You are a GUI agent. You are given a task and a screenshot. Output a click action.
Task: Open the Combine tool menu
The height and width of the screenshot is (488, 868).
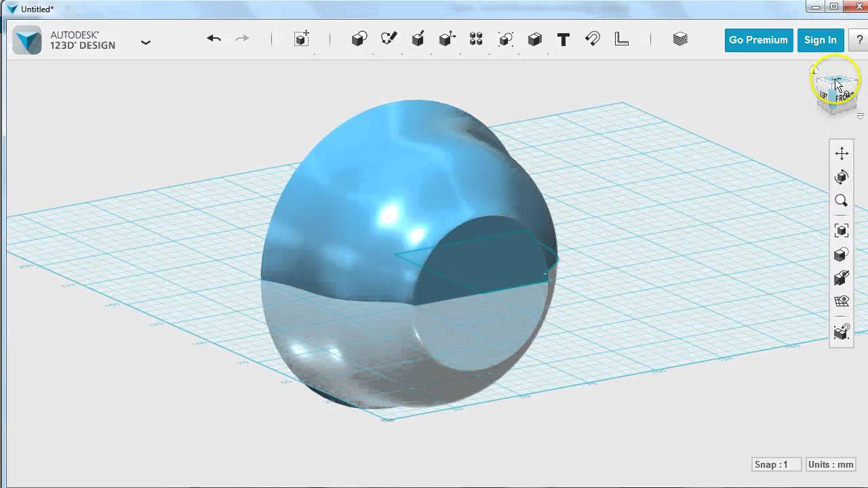point(534,39)
